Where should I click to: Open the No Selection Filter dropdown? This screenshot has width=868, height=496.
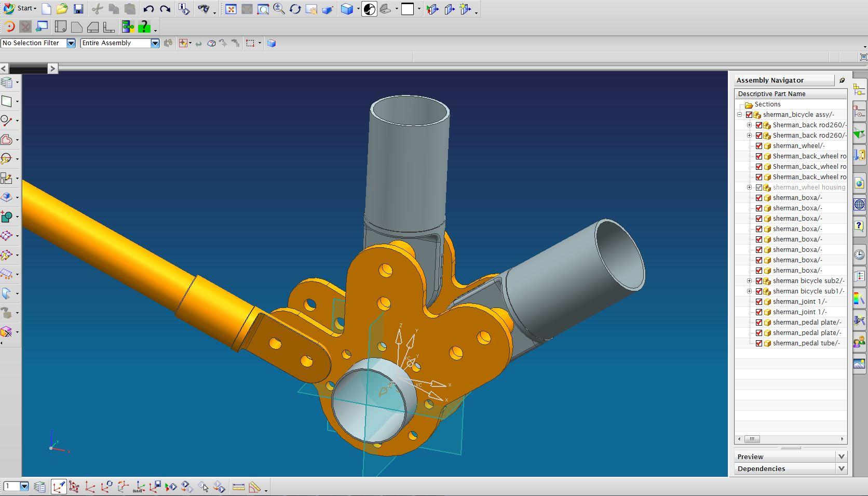pos(71,43)
